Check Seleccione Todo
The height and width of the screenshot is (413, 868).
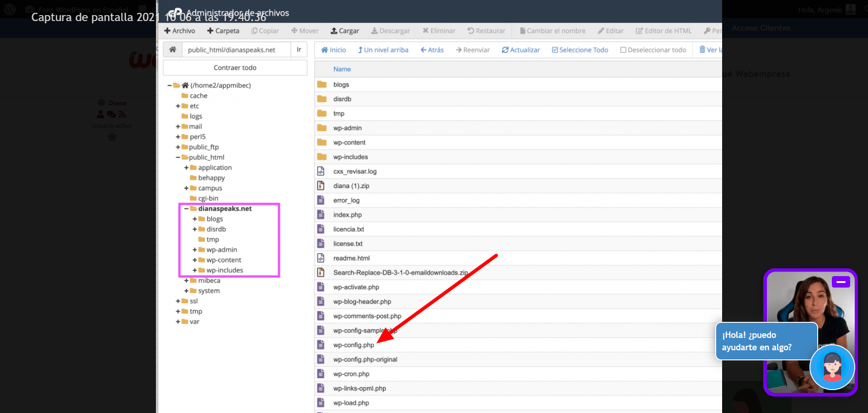point(580,50)
